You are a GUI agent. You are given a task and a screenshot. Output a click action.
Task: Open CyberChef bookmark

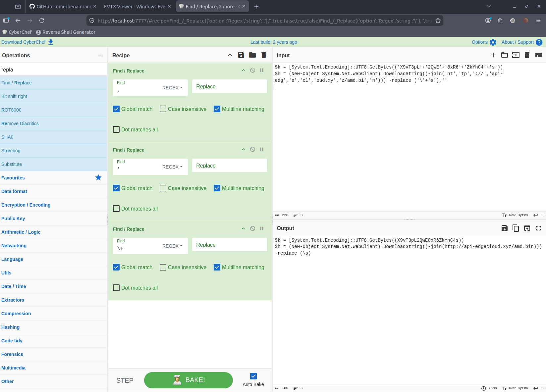click(x=17, y=32)
